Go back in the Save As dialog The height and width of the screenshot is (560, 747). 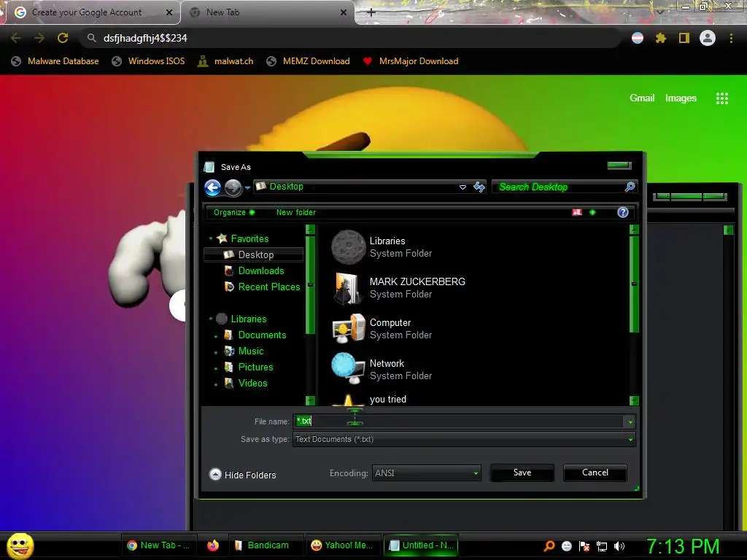coord(212,187)
